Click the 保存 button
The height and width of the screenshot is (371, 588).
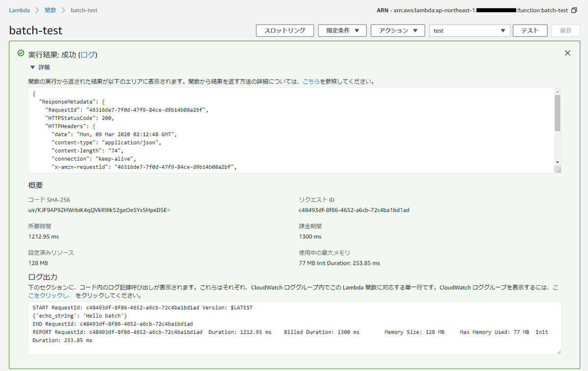pos(565,30)
